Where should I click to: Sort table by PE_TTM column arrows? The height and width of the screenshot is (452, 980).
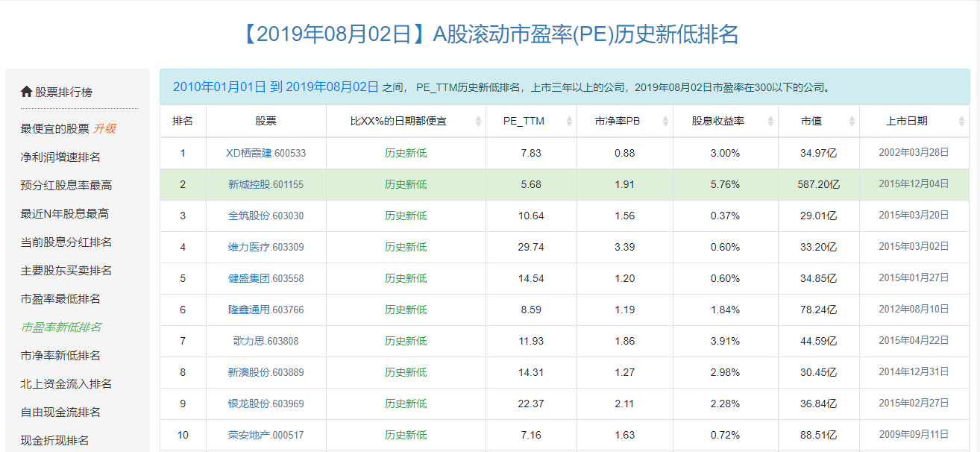(x=568, y=122)
